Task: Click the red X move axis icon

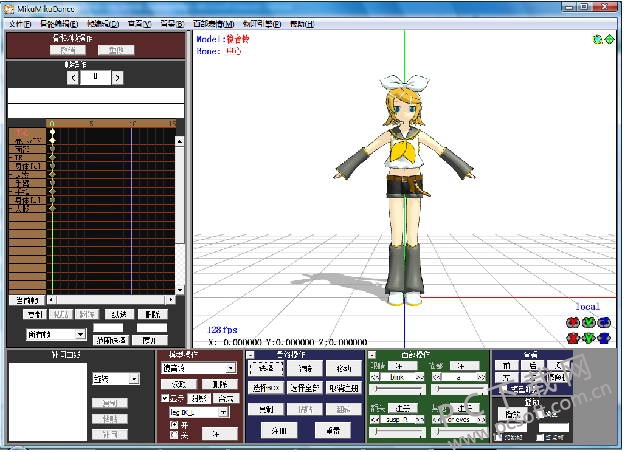Action: tap(573, 338)
